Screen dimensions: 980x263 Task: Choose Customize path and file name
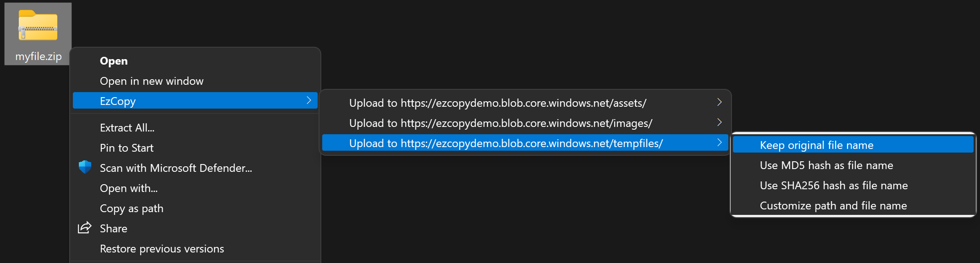833,206
